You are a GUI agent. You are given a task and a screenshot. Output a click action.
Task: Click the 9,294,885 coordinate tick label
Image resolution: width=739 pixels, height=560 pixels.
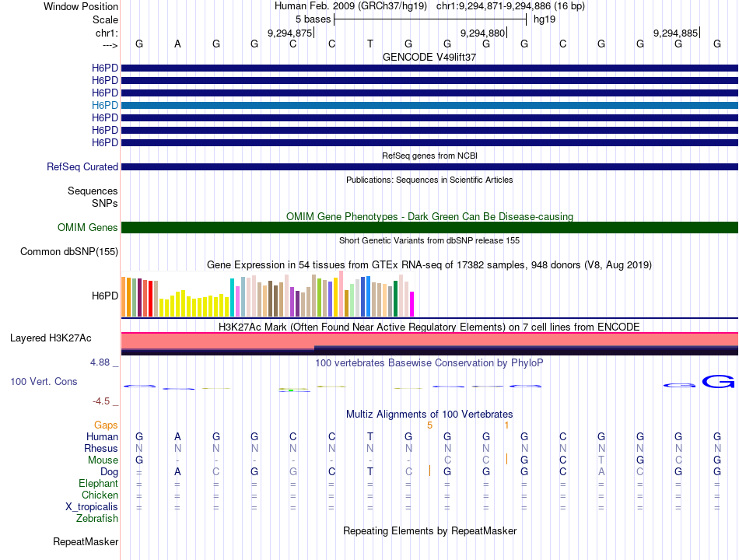coord(675,33)
